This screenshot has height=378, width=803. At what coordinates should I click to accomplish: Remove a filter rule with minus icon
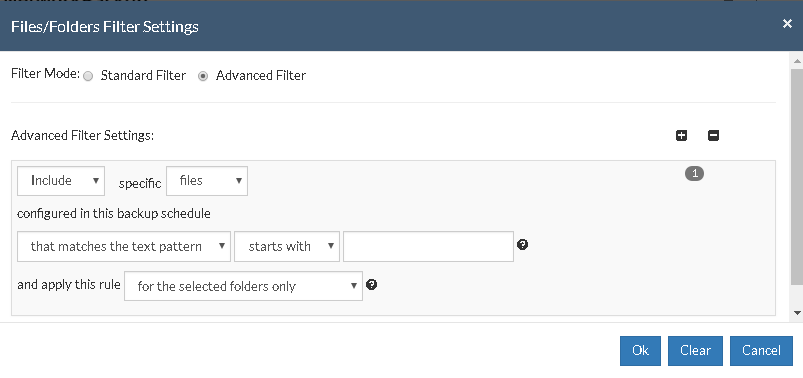[x=713, y=136]
